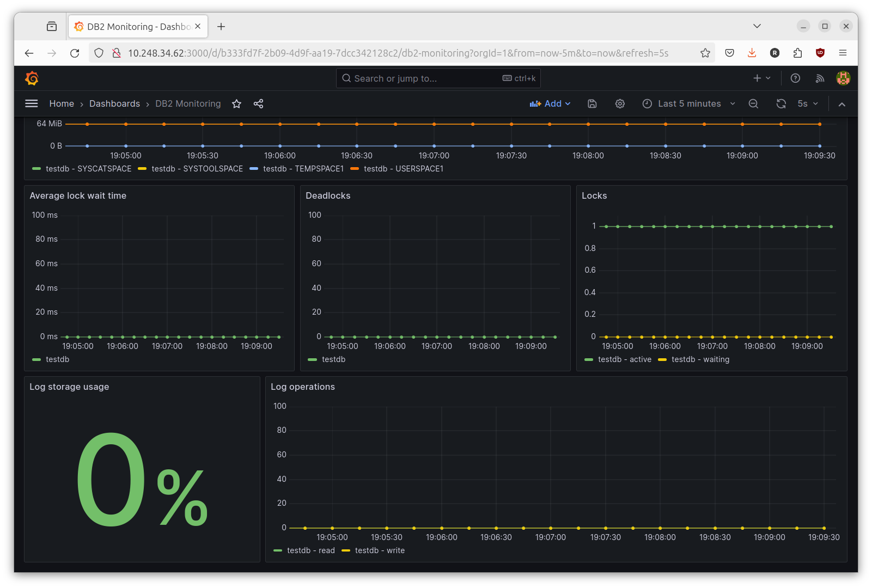Image resolution: width=872 pixels, height=588 pixels.
Task: Open the browser extensions puzzle icon
Action: 797,53
